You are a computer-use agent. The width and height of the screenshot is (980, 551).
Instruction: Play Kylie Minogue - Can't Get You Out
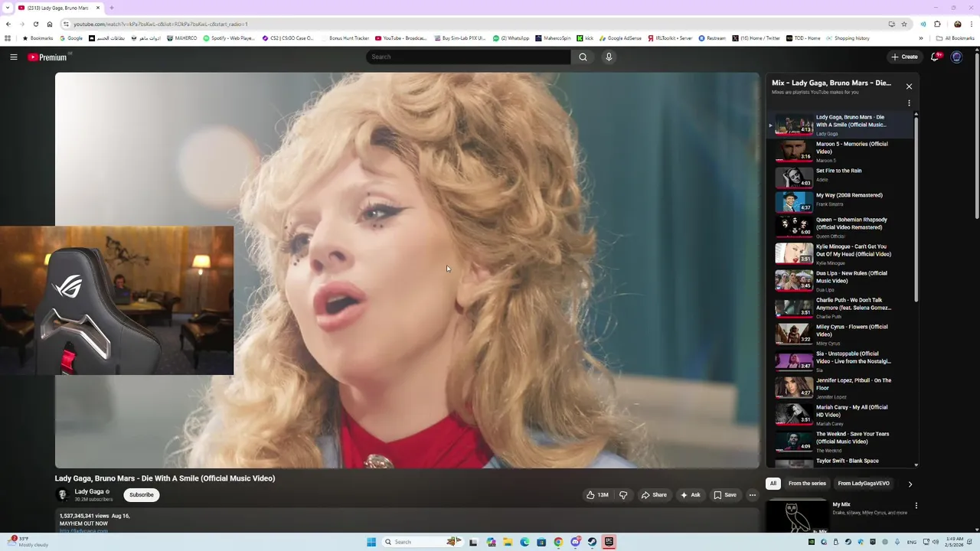841,254
